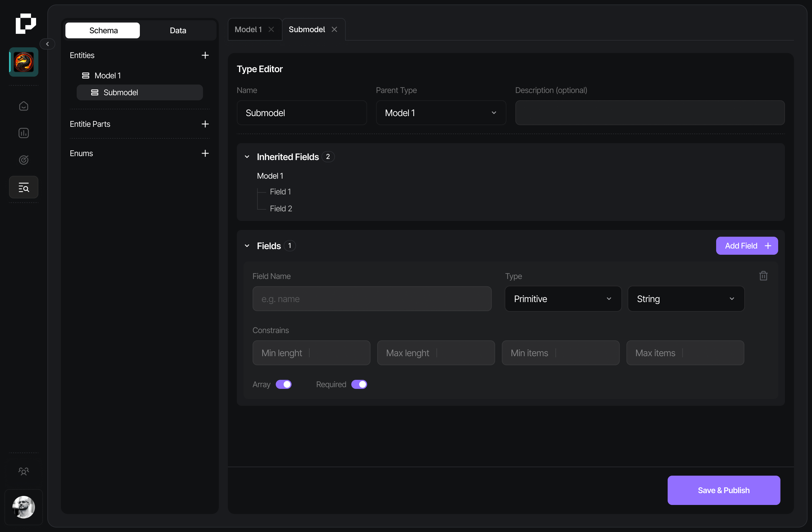812x532 pixels.
Task: Toggle the Array switch off
Action: pos(284,384)
